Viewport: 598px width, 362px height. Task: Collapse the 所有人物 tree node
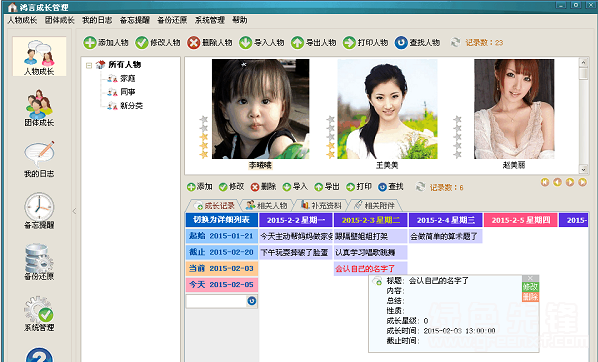pyautogui.click(x=89, y=65)
